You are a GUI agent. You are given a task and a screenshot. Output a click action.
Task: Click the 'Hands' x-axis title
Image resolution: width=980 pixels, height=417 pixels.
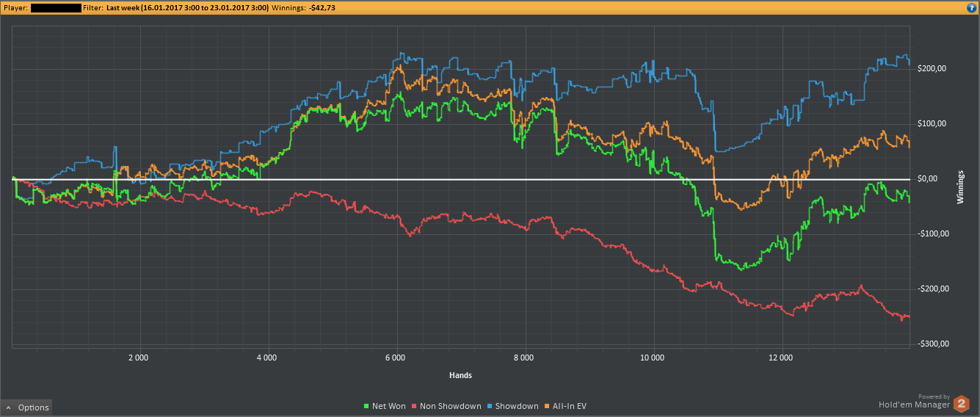coord(460,375)
